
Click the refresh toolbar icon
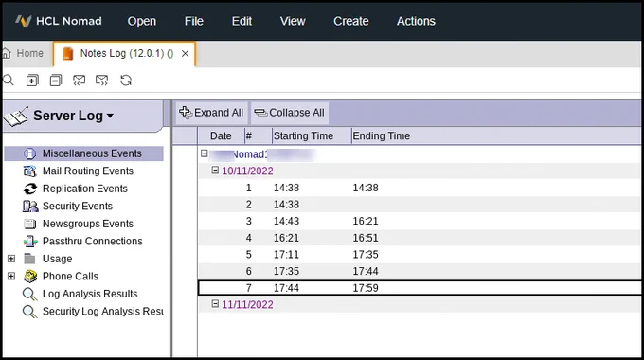tap(126, 81)
